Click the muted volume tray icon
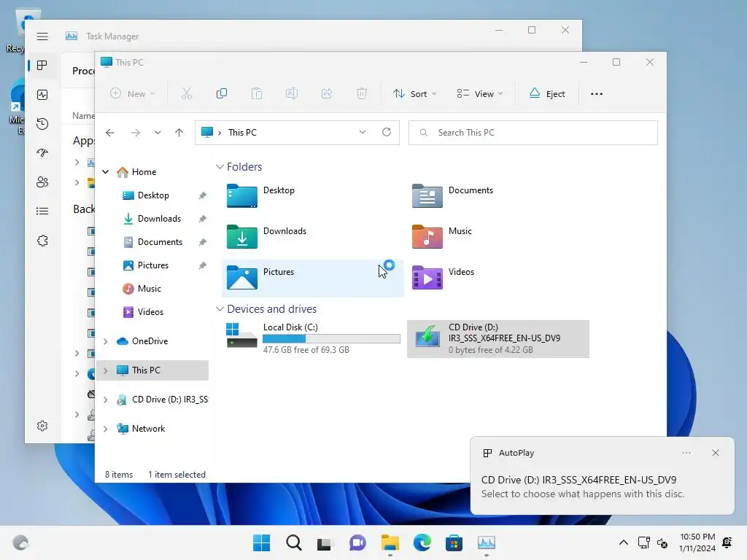Image resolution: width=747 pixels, height=560 pixels. coord(662,542)
